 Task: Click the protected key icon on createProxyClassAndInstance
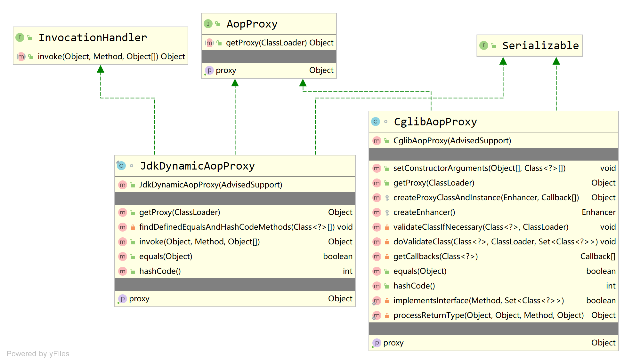click(387, 198)
